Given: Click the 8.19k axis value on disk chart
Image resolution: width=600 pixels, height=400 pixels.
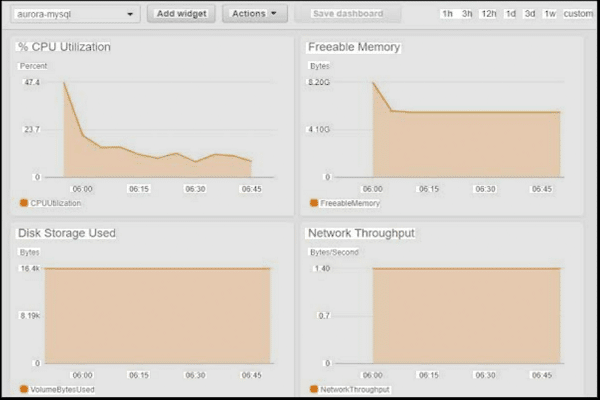Looking at the screenshot, I should coord(30,315).
